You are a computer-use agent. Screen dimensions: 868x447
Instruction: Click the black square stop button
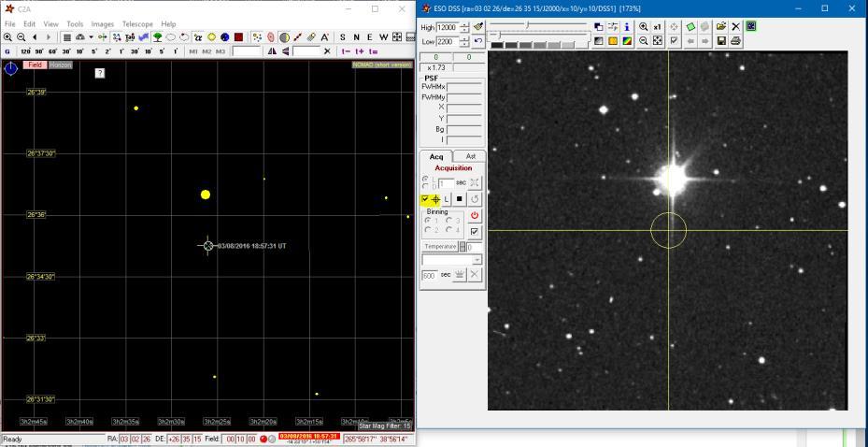pos(460,199)
